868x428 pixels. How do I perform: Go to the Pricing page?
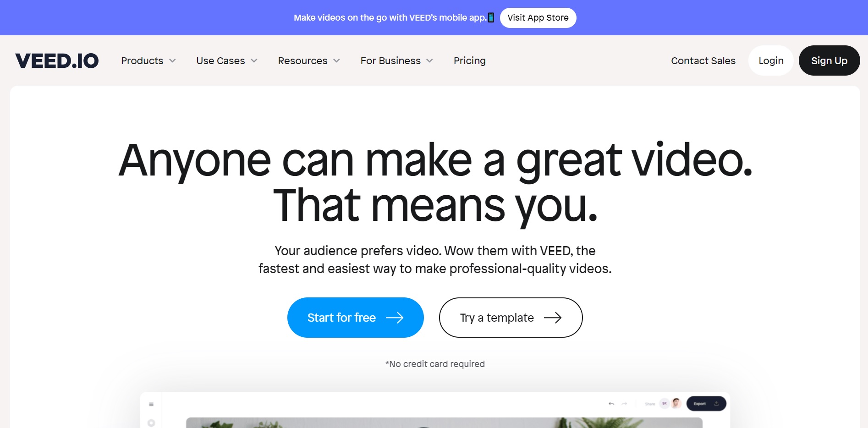(x=469, y=60)
